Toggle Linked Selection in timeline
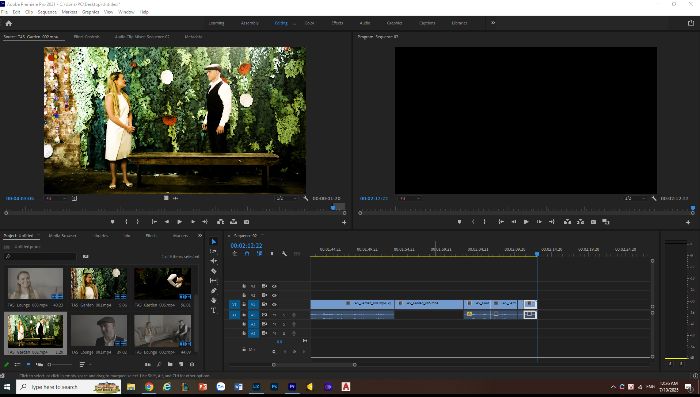The width and height of the screenshot is (700, 397). 259,254
